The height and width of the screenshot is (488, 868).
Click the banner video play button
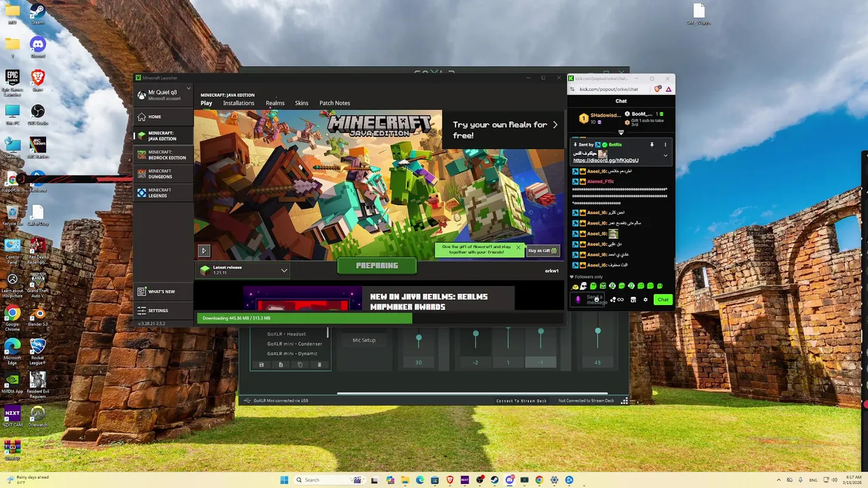pos(203,251)
